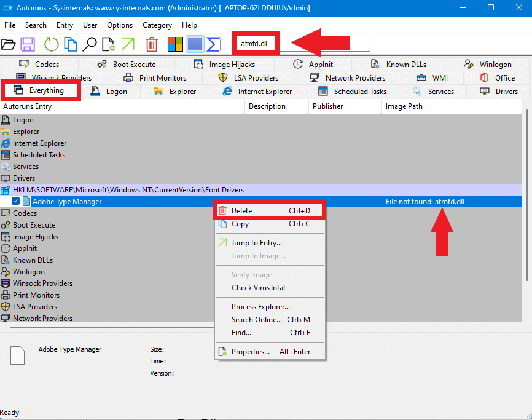The height and width of the screenshot is (420, 532).
Task: Open the Known DLLs tab
Action: [398, 64]
